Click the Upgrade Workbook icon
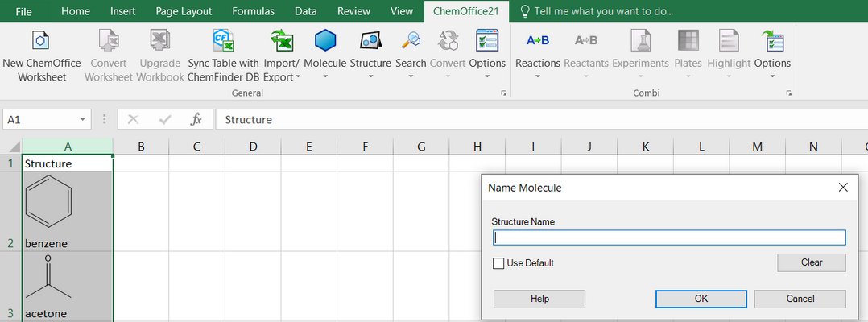 point(160,41)
